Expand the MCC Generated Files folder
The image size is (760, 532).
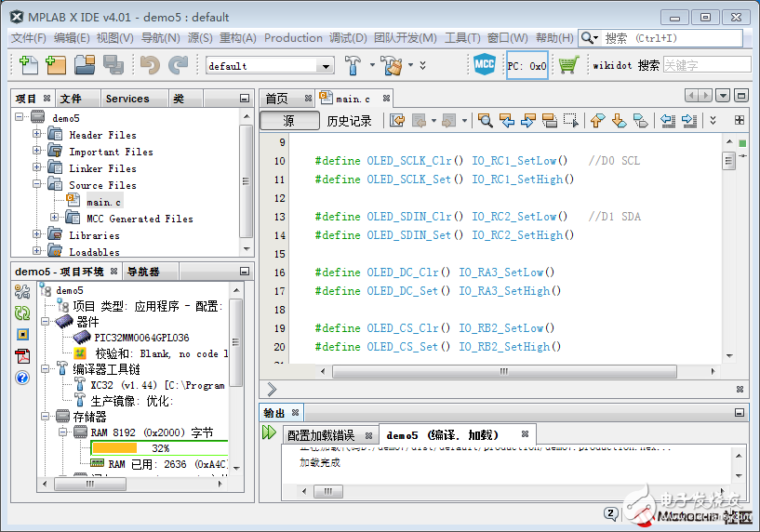[55, 219]
